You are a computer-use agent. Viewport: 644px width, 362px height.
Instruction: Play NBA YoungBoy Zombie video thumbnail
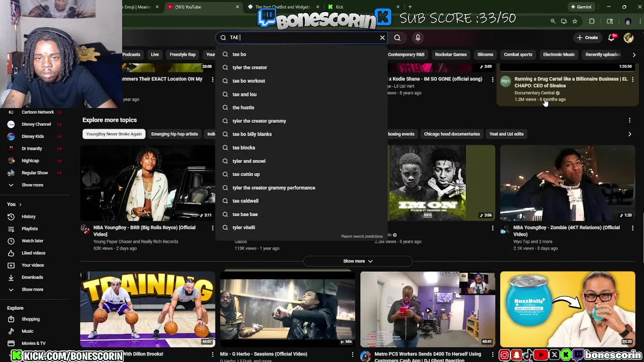(568, 183)
